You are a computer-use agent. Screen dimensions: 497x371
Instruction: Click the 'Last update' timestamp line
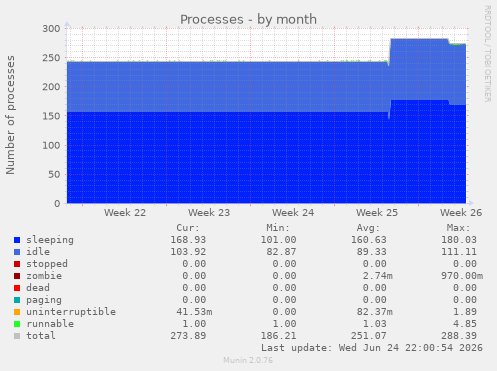372,348
